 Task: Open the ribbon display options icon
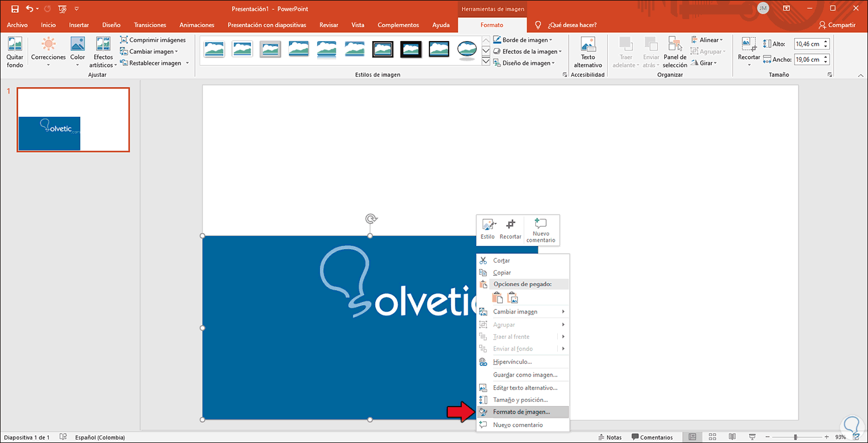point(786,8)
